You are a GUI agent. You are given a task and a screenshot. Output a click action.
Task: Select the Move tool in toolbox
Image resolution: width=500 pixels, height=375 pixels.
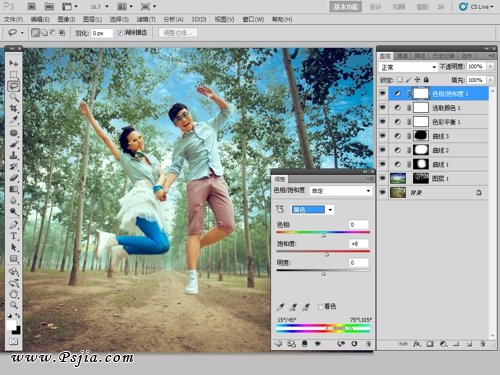tap(14, 63)
